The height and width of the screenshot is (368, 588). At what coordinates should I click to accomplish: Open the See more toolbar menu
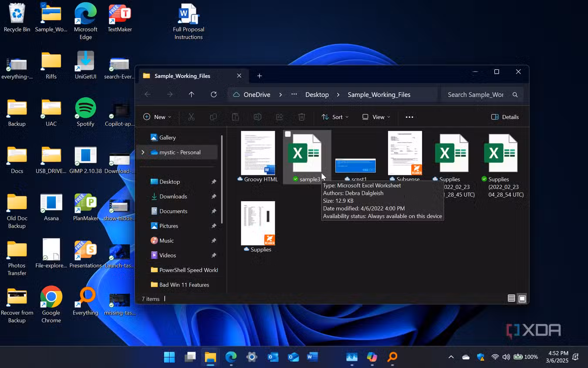(409, 117)
